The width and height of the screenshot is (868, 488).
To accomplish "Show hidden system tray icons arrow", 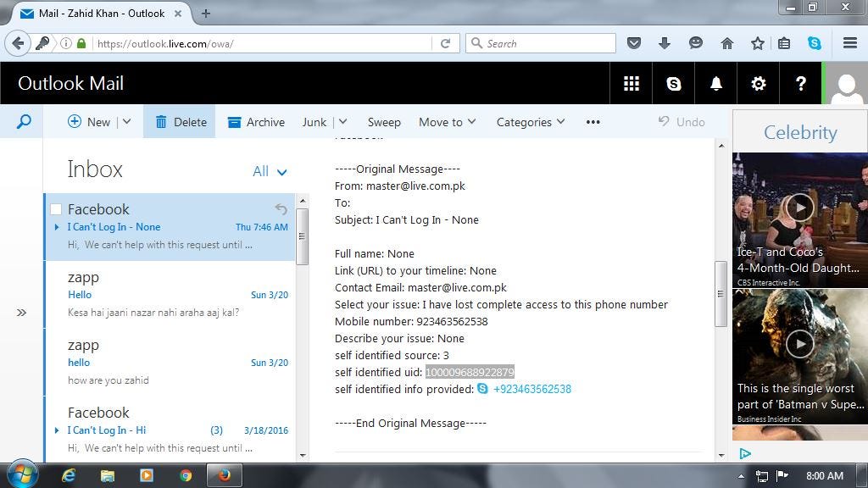I will tap(741, 476).
